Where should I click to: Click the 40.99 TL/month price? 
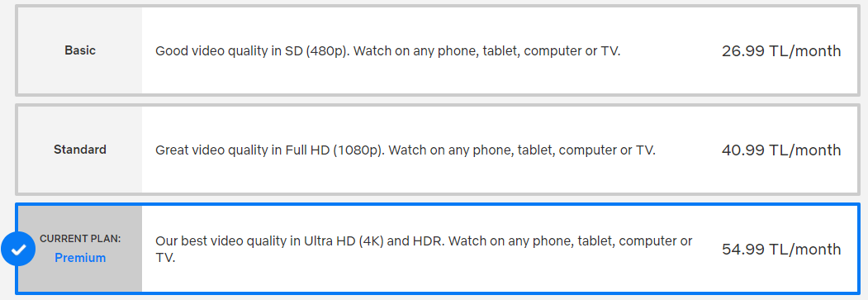(x=781, y=150)
